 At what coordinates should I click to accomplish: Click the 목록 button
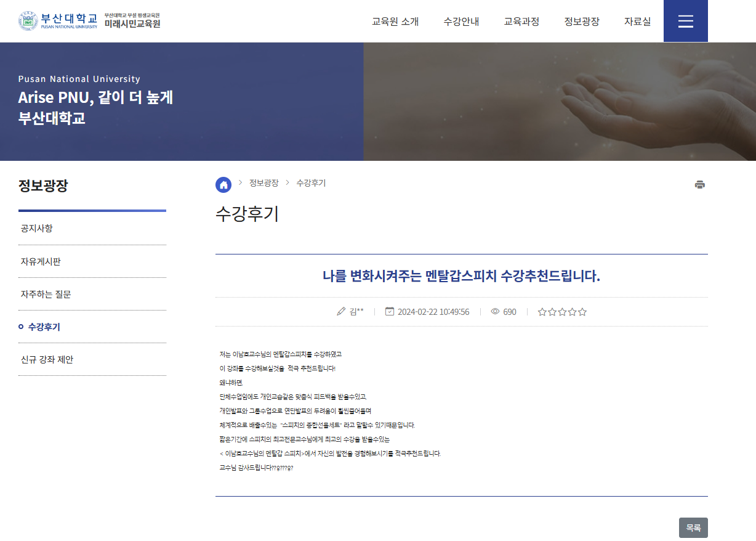[x=693, y=527]
